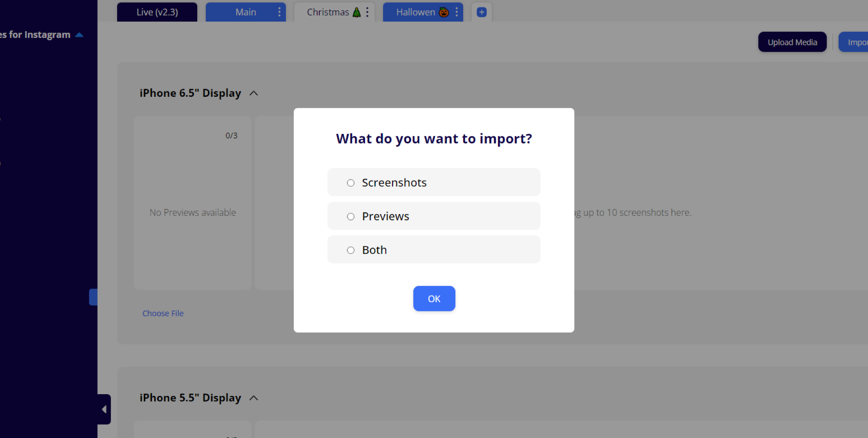Click the Choose File link
Screen dimensions: 868x438
(163, 313)
